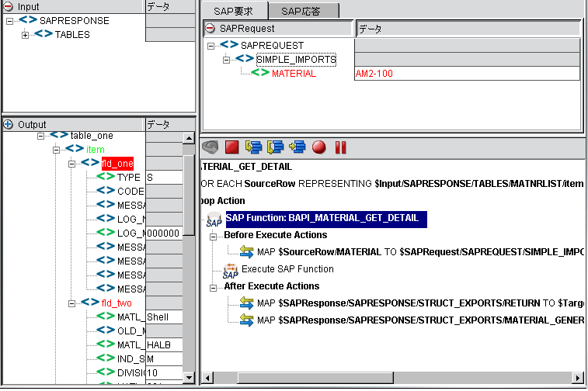Click the SAPRequest panel データ column header
Screen dimensions: 588x391
click(x=468, y=29)
